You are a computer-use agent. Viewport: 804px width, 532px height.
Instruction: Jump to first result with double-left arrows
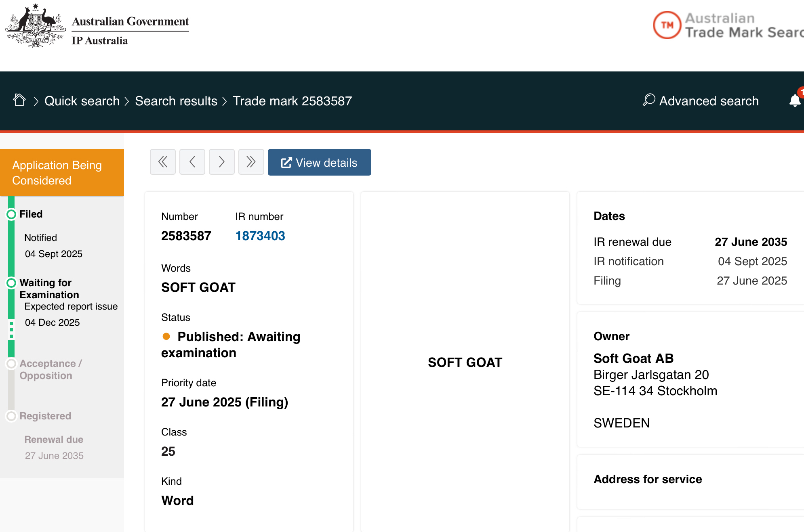[x=163, y=162]
